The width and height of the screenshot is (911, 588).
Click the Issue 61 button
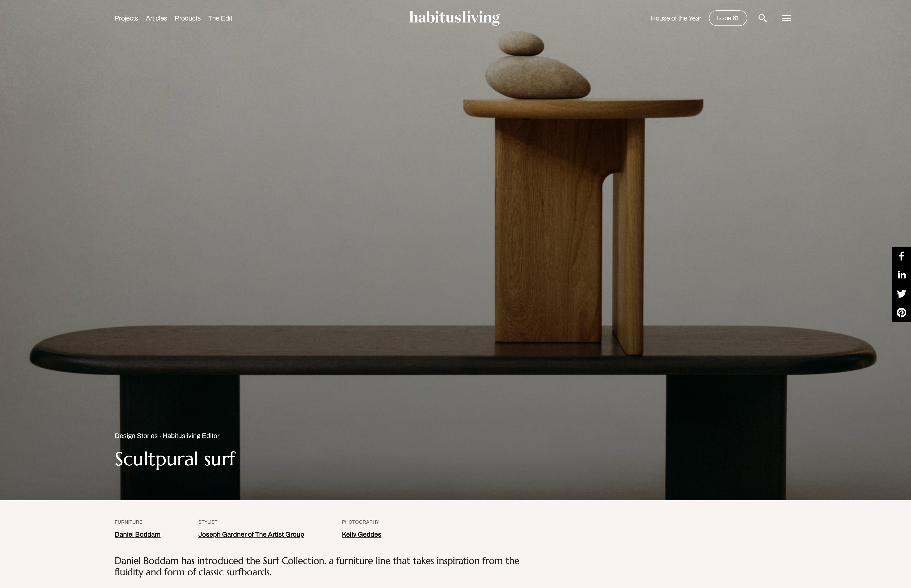pyautogui.click(x=728, y=18)
